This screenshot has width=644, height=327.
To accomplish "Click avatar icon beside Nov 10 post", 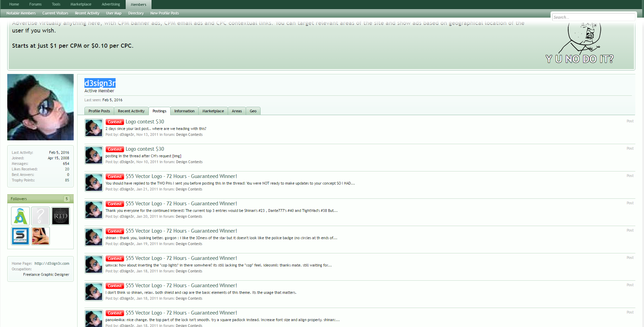I will (94, 155).
